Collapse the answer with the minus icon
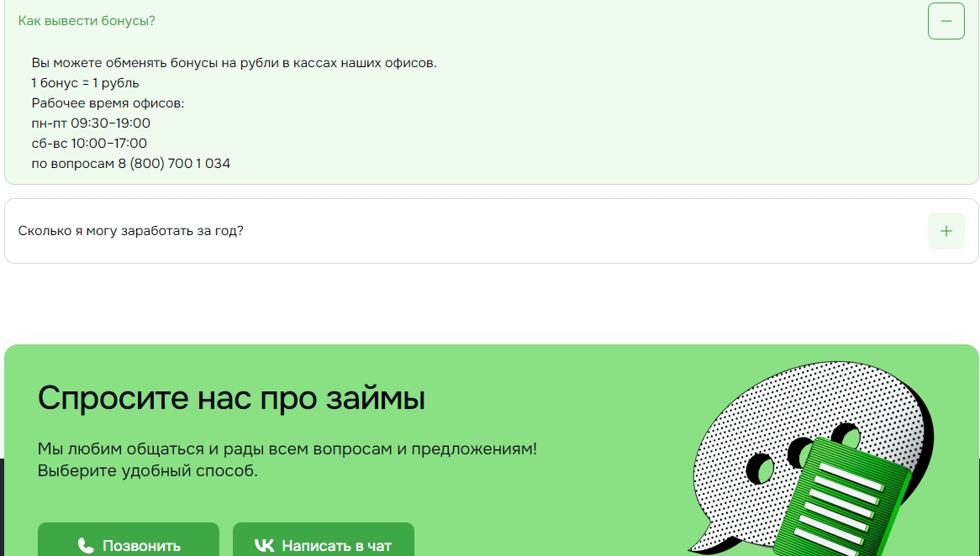Viewport: 980px width, 556px height. click(x=946, y=21)
